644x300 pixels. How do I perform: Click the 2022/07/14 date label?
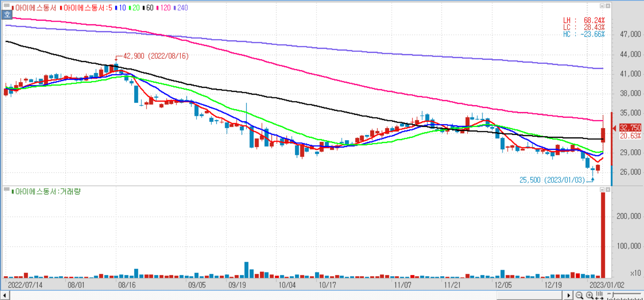(25, 285)
